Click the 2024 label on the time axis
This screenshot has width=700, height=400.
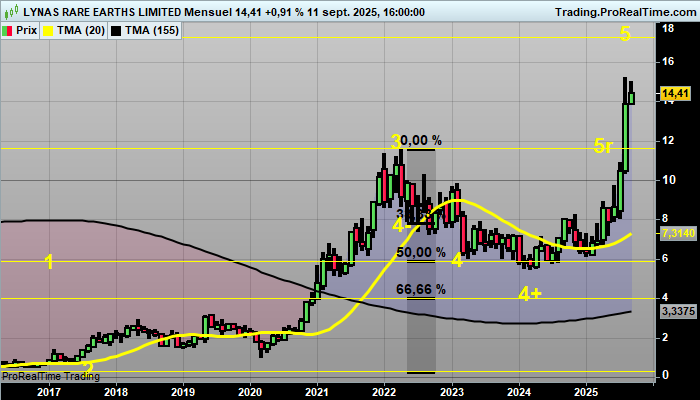click(x=519, y=392)
